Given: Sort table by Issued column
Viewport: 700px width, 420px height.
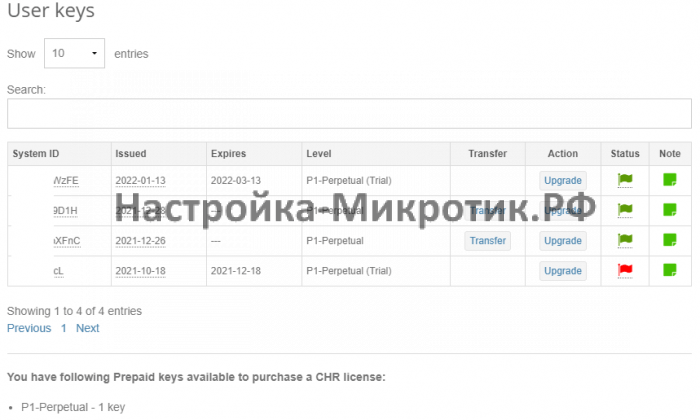Looking at the screenshot, I should (158, 154).
